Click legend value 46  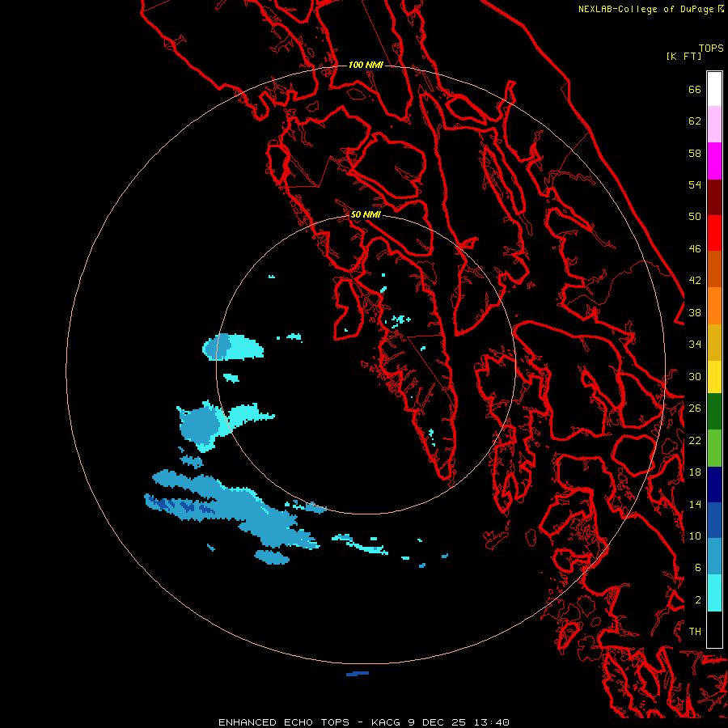point(695,249)
